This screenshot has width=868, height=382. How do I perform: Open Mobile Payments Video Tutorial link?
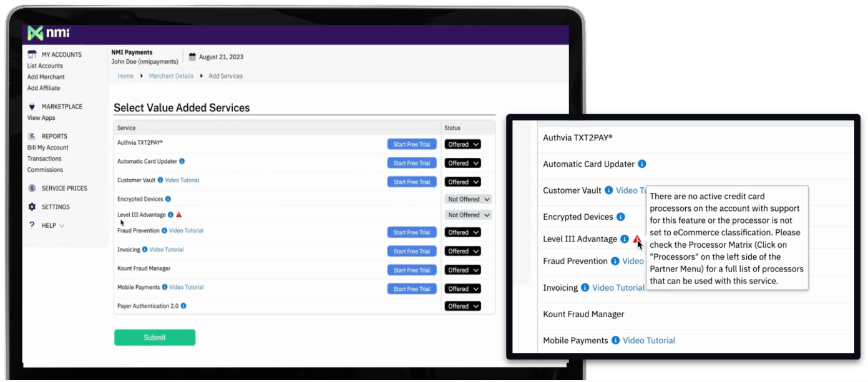click(x=187, y=287)
